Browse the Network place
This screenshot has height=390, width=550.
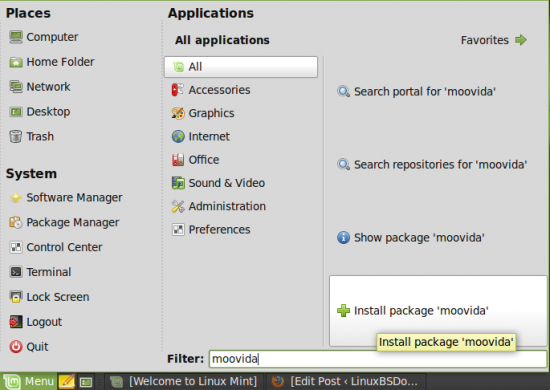click(x=40, y=87)
